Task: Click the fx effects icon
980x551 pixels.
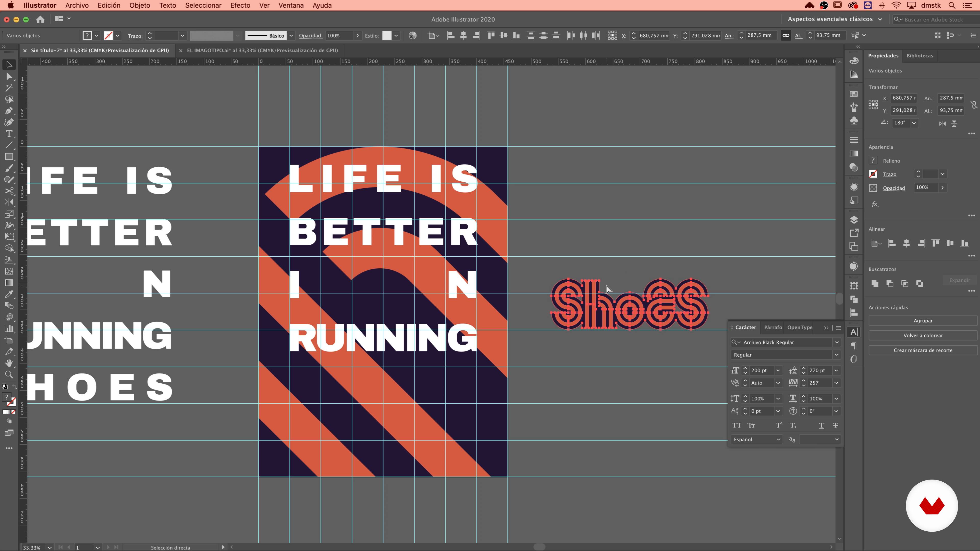Action: (x=875, y=204)
